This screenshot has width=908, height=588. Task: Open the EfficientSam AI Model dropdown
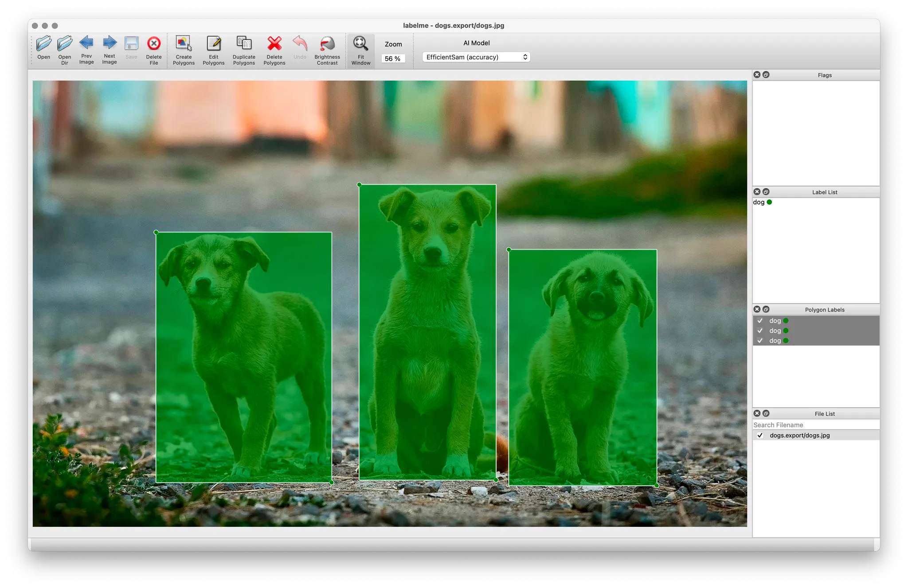point(476,57)
